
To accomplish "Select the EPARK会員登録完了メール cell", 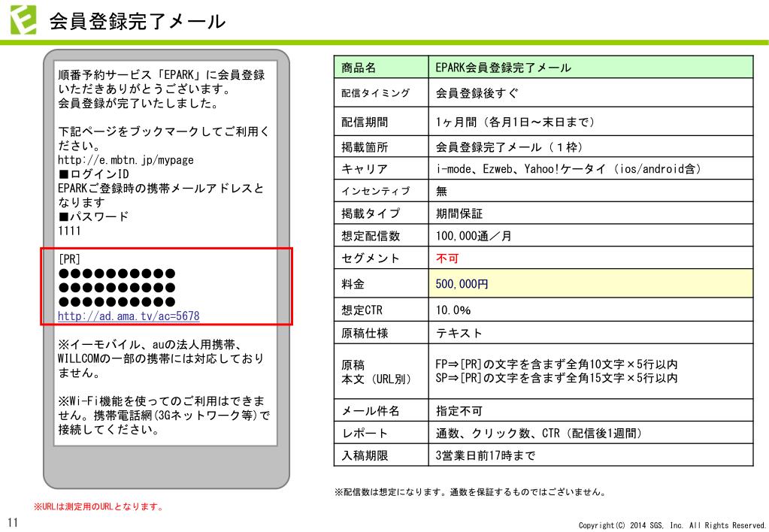I will click(591, 67).
